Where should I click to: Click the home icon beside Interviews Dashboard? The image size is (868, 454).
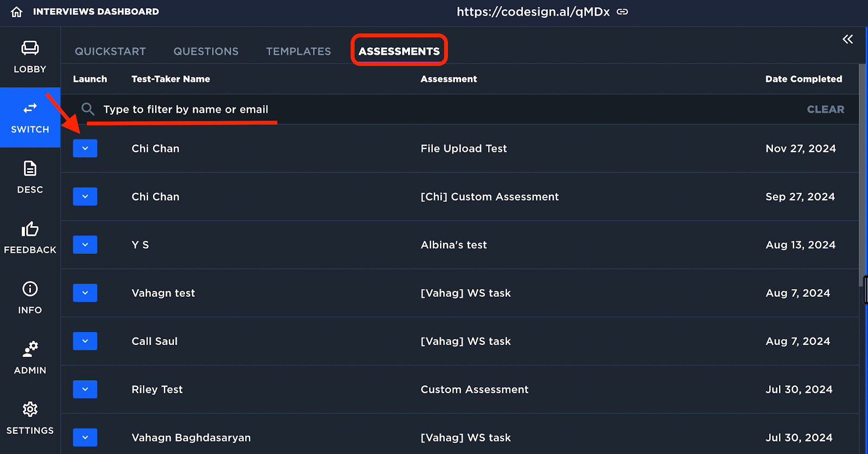tap(17, 11)
